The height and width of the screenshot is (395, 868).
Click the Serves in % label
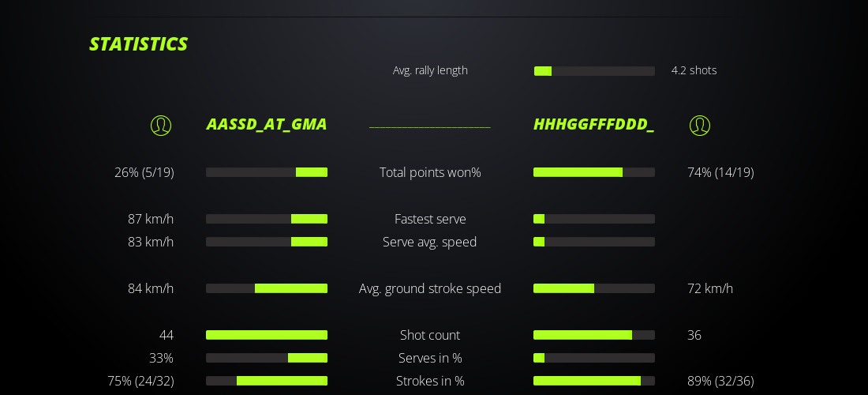[x=430, y=358]
